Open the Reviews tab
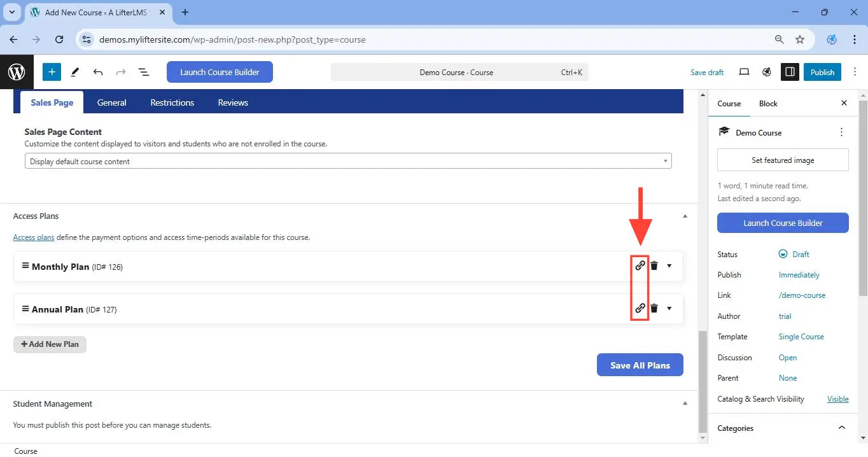This screenshot has width=868, height=457. (233, 102)
